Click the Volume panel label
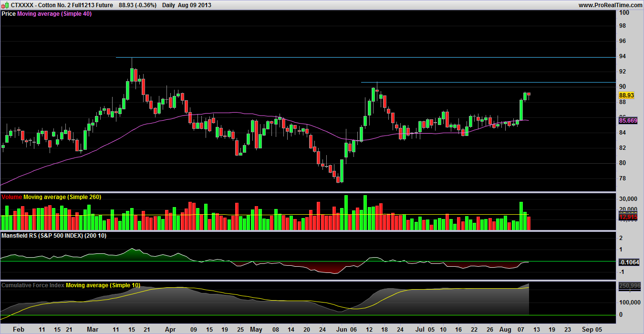The image size is (644, 334). 11,197
